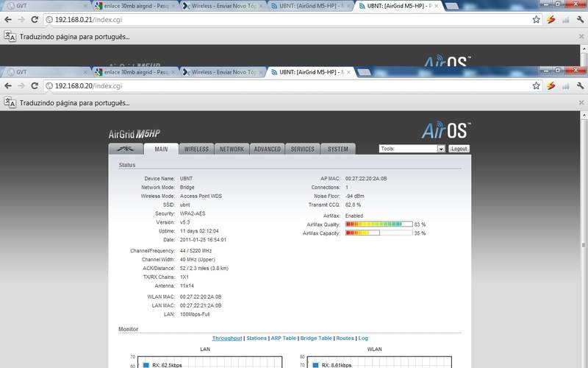Open the NETWORK tab
Image resolution: width=588 pixels, height=368 pixels.
(x=232, y=149)
